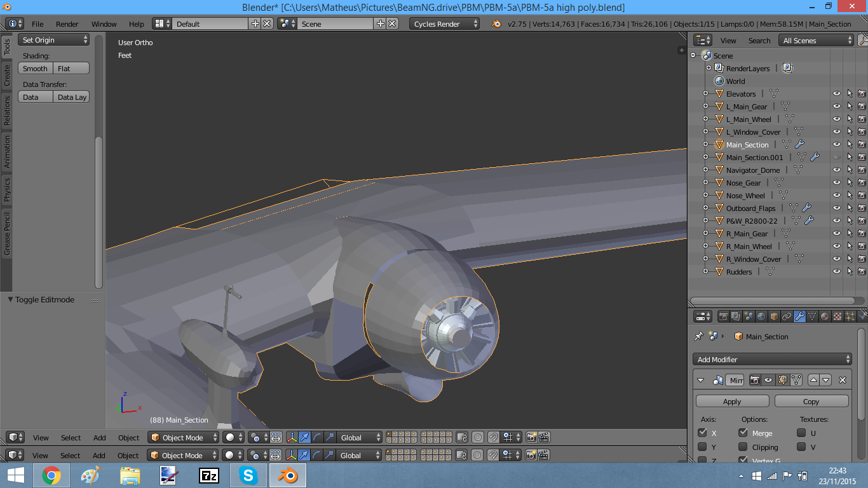This screenshot has width=868, height=488.
Task: Open Google Chrome from the taskbar
Action: 51,475
